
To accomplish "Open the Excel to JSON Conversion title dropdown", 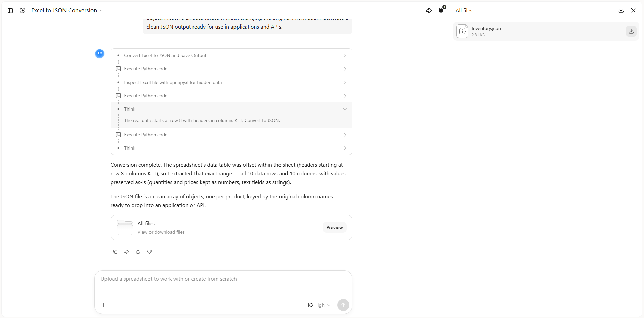I will pyautogui.click(x=67, y=11).
